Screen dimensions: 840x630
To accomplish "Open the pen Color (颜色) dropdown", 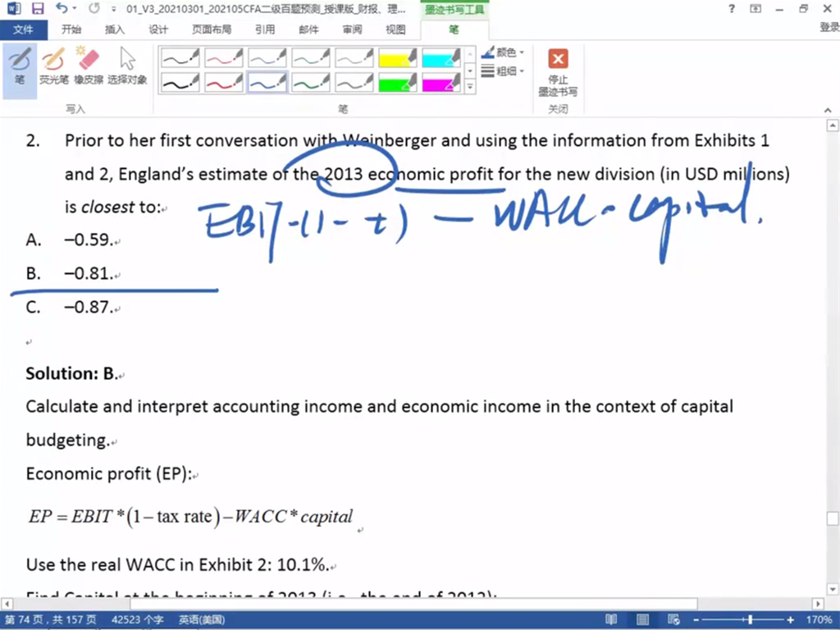I will click(504, 53).
